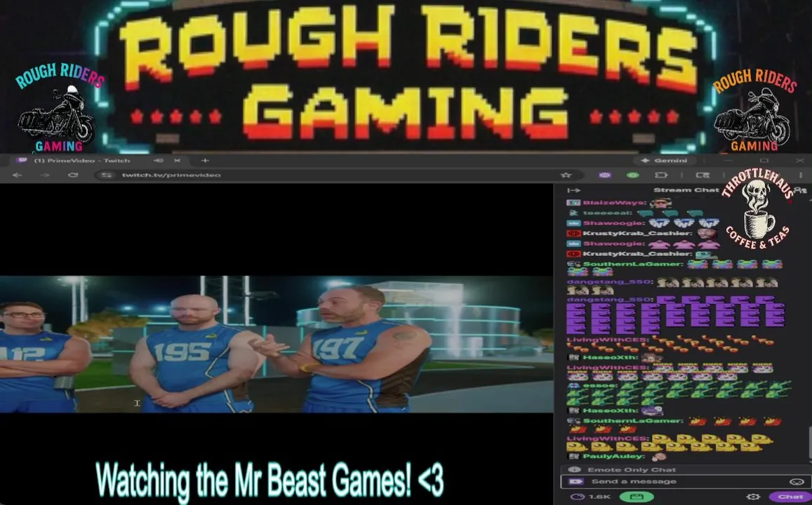Click the Emote Only Chat notice text
812x505 pixels.
coord(631,470)
